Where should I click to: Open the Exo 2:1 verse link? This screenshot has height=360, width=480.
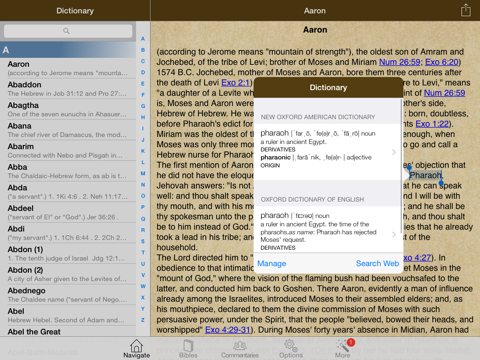pyautogui.click(x=235, y=83)
